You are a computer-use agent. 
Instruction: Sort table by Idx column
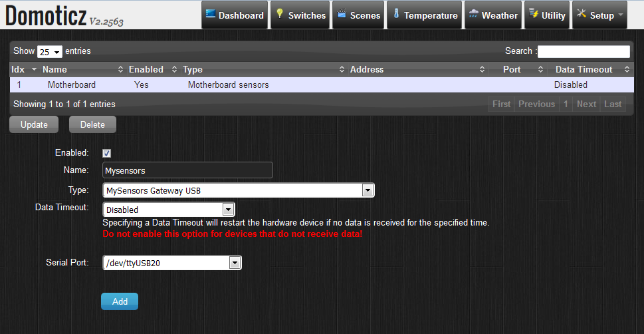(x=24, y=69)
